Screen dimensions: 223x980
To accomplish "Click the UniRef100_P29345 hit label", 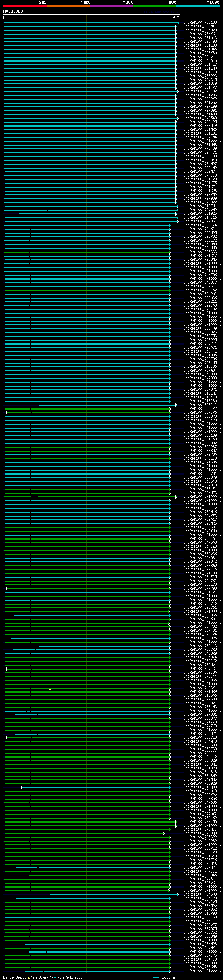I will coord(200,875).
